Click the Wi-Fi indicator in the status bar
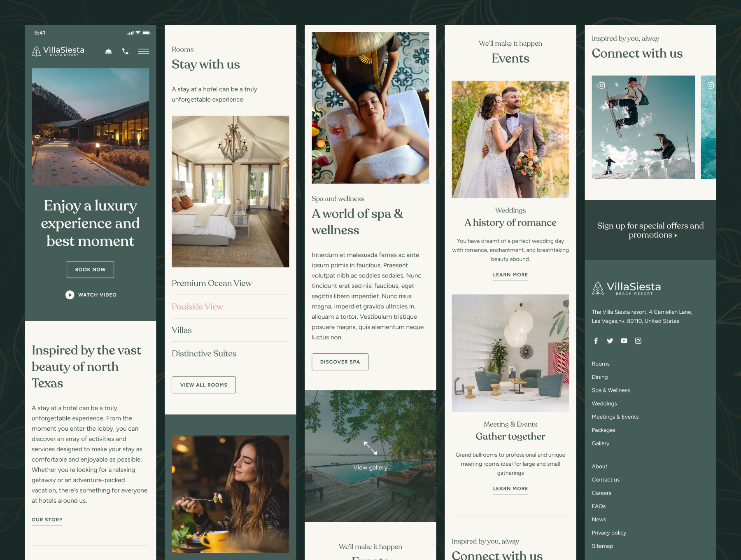 [138, 33]
